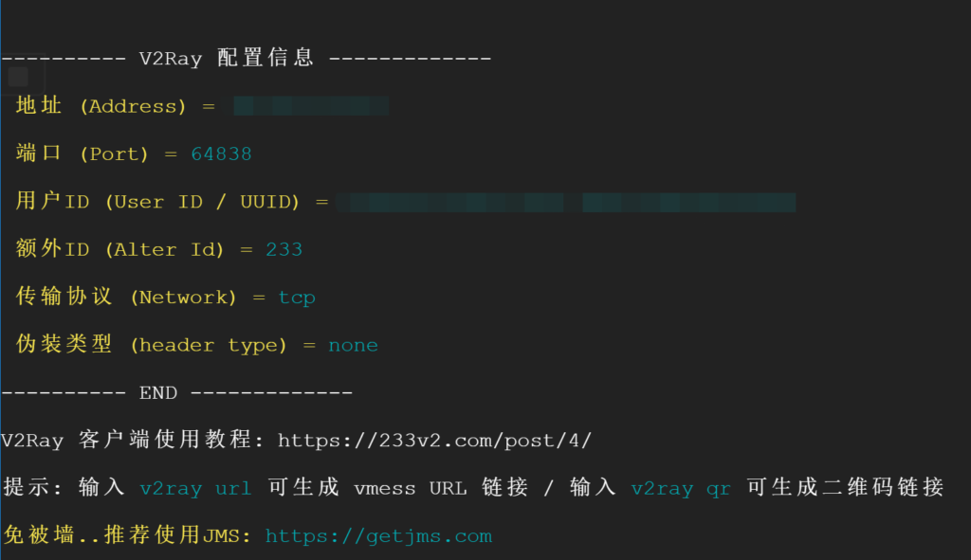Image resolution: width=971 pixels, height=560 pixels.
Task: Click the network value tcp
Action: click(x=297, y=298)
